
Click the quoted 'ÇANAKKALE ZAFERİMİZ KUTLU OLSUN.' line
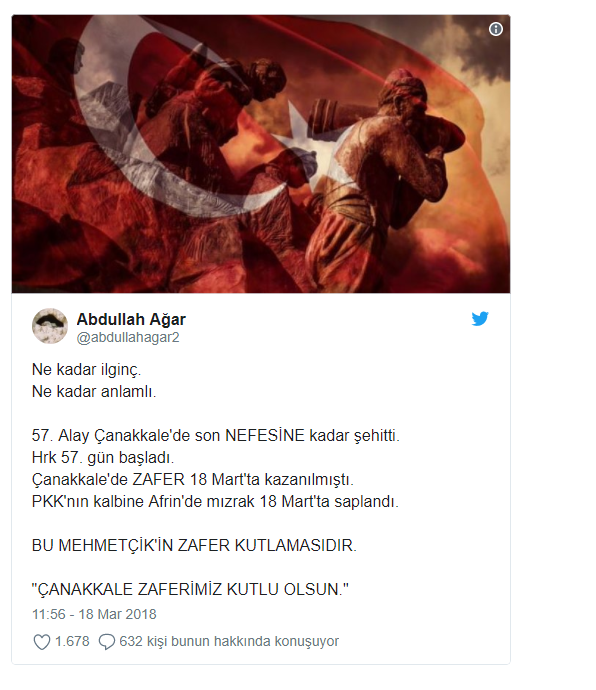[x=190, y=589]
